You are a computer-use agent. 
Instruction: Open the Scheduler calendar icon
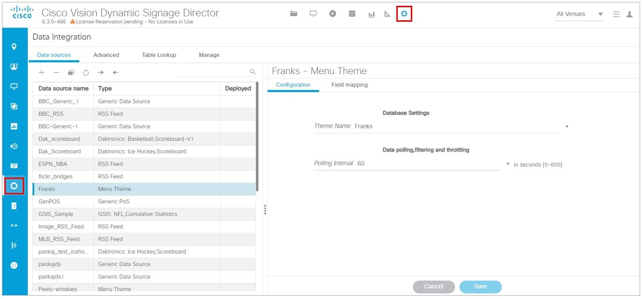click(351, 14)
